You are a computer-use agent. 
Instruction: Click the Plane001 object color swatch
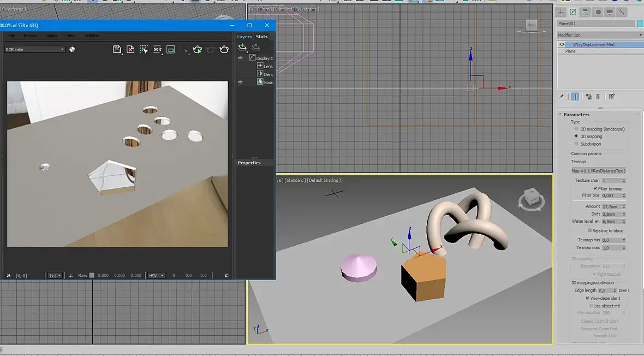640,24
